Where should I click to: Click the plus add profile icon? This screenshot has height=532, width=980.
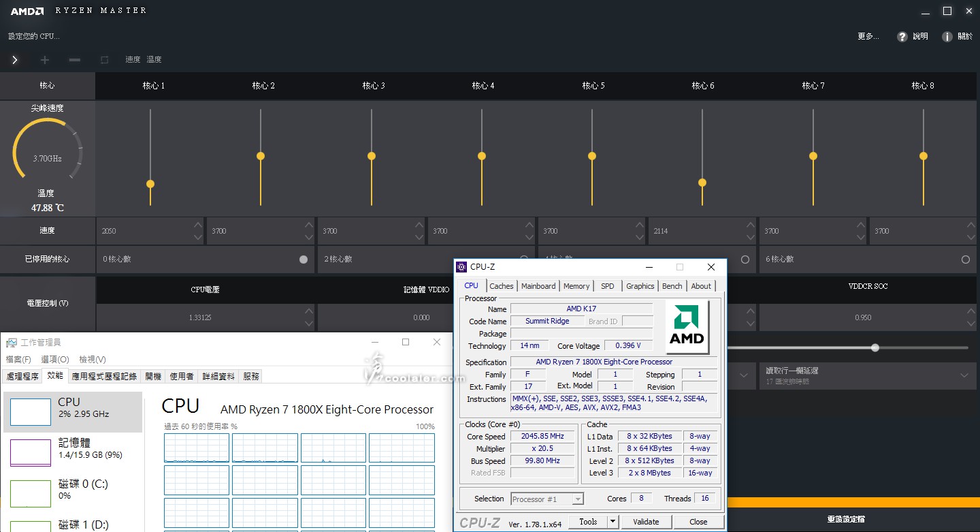pos(45,60)
